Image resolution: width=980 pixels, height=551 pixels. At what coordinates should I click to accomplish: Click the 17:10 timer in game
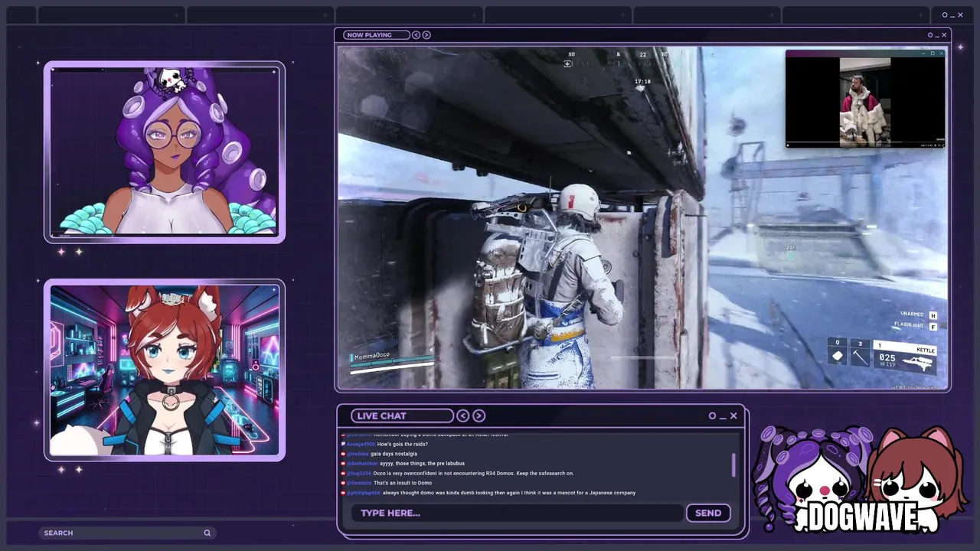pyautogui.click(x=642, y=81)
